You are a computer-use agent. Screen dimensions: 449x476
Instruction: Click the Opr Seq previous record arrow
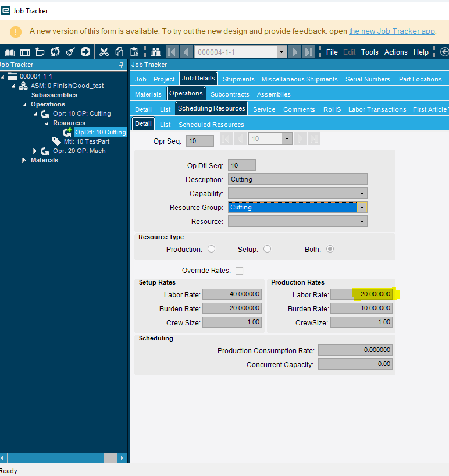point(240,139)
